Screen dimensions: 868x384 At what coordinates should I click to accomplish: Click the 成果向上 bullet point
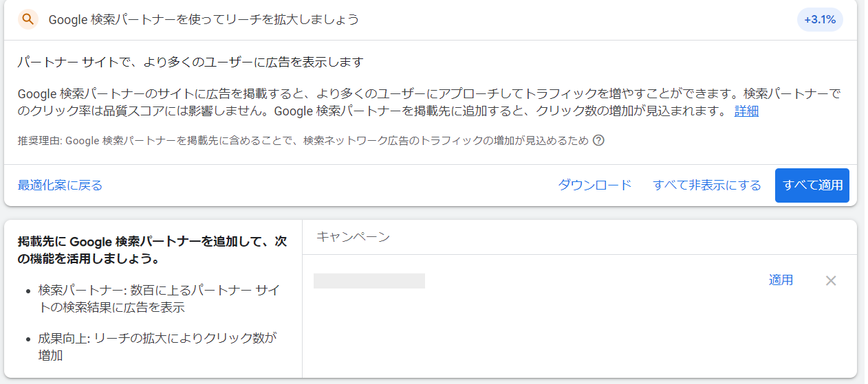pos(158,346)
